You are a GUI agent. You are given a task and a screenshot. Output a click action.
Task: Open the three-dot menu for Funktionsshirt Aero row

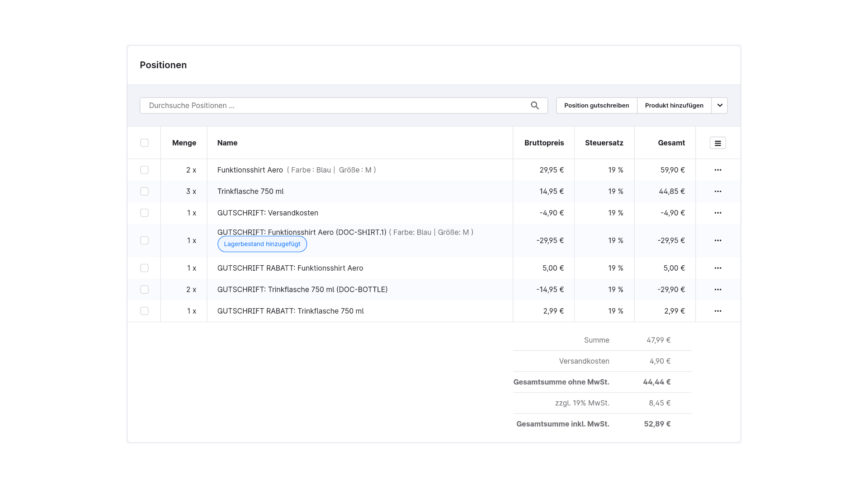tap(718, 170)
